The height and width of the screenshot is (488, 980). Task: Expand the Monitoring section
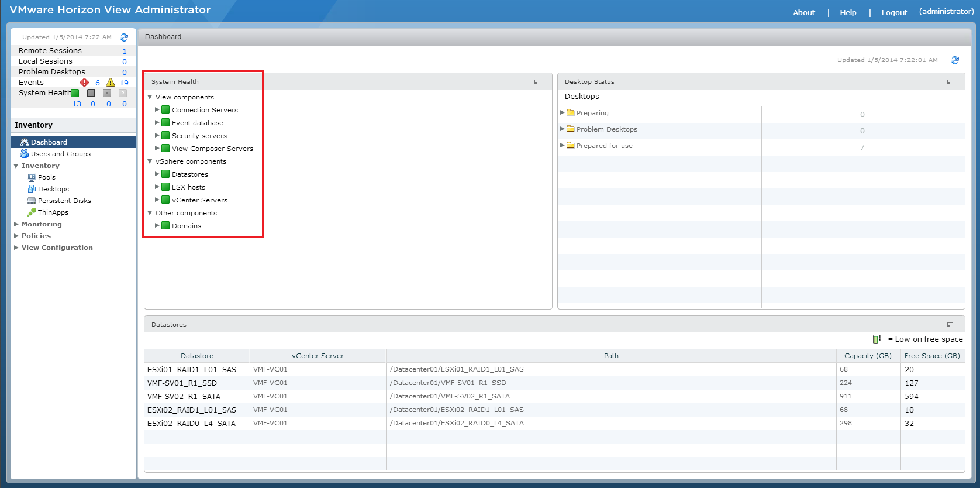(16, 224)
